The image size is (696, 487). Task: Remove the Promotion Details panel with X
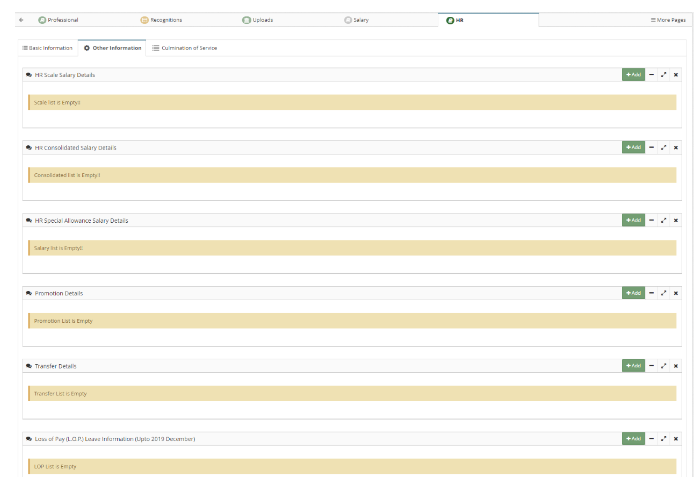pyautogui.click(x=676, y=293)
